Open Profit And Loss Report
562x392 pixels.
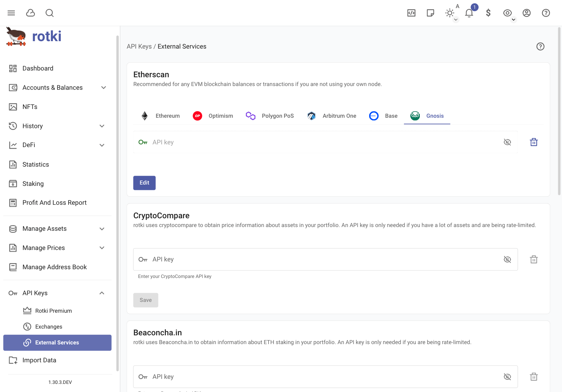click(x=57, y=203)
